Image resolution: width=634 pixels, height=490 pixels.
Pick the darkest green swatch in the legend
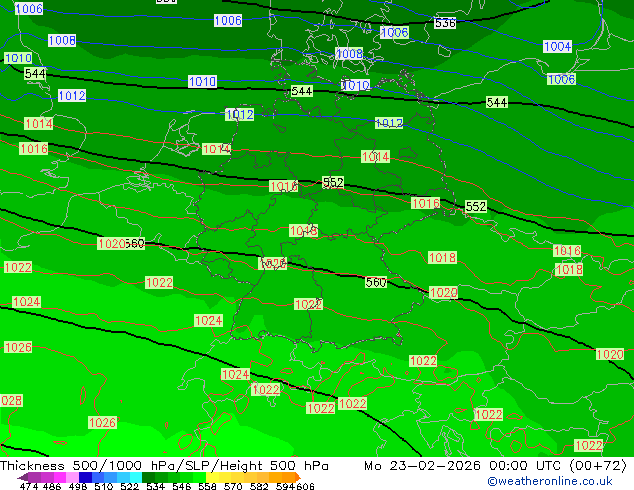pyautogui.click(x=148, y=477)
